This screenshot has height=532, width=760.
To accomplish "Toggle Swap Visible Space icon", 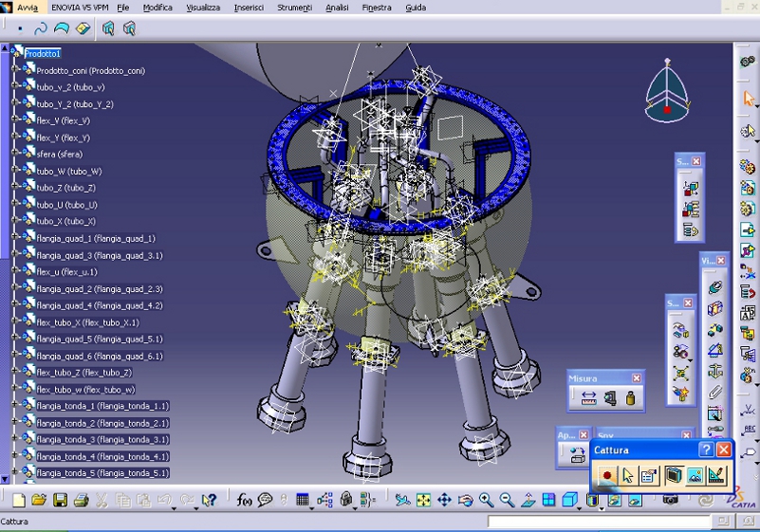I will 635,500.
